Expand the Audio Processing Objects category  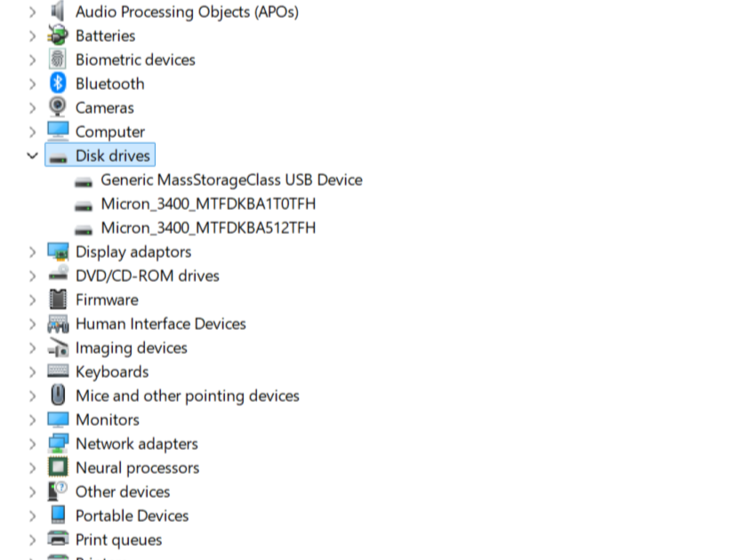(x=32, y=12)
